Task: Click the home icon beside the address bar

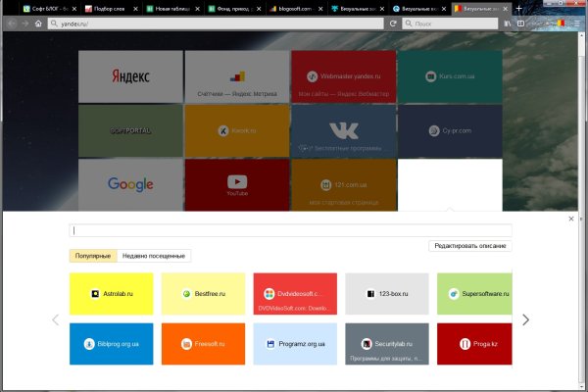Action: pos(38,23)
